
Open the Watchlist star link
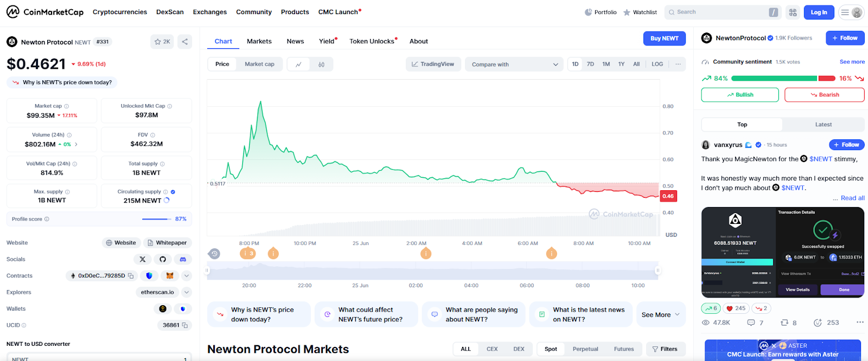click(640, 12)
